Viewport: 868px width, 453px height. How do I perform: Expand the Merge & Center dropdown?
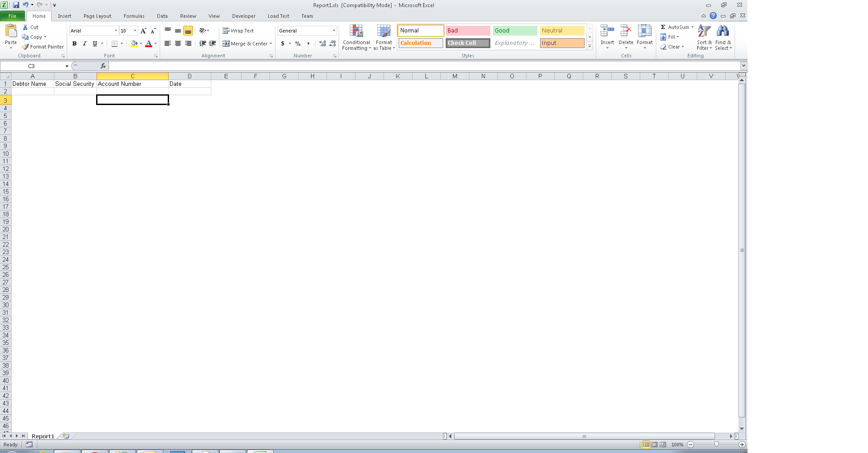click(270, 44)
